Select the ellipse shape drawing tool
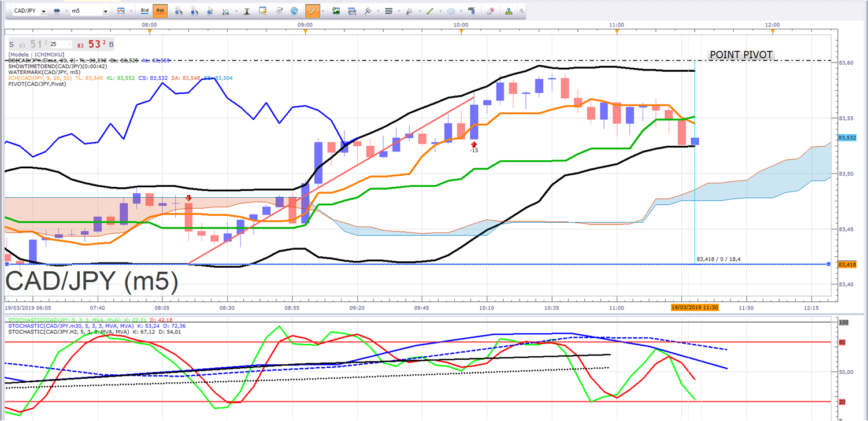 pos(451,11)
